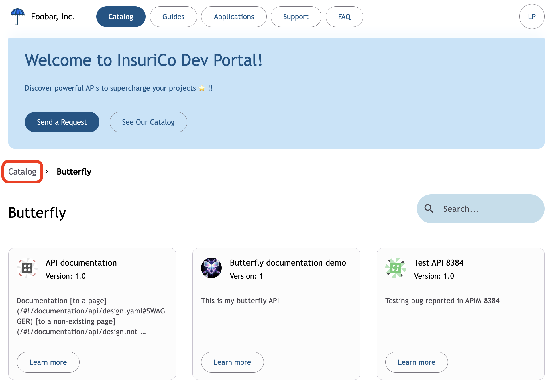Open the LP user avatar menu
This screenshot has width=554, height=392.
[x=532, y=17]
